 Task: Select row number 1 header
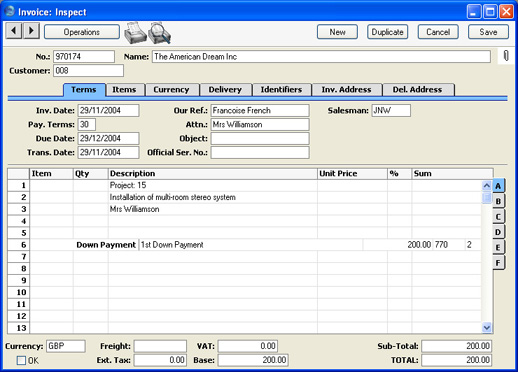click(19, 185)
